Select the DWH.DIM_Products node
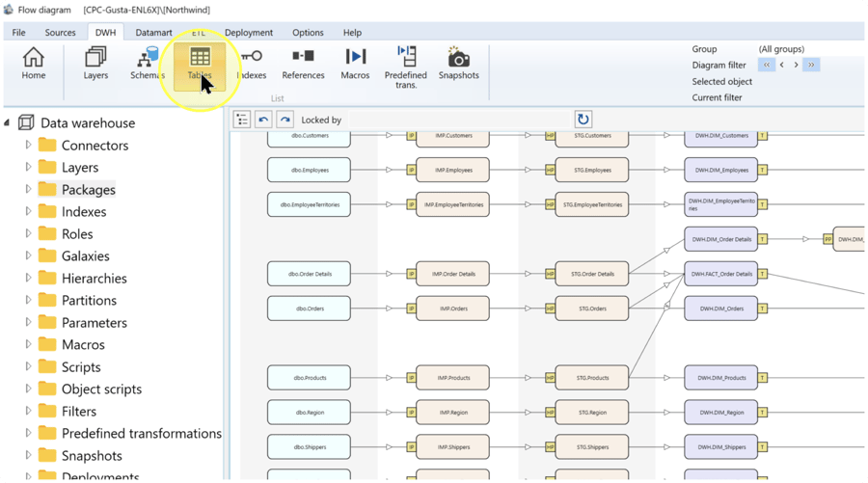 point(720,377)
